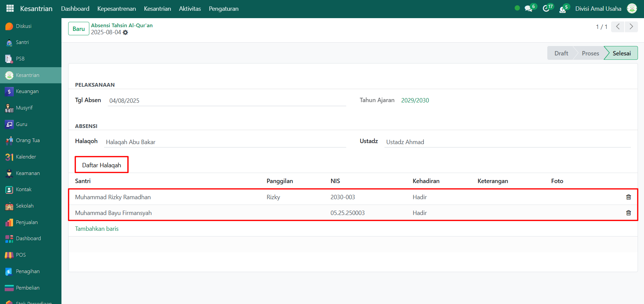Open the Aktivitas menu

pos(190,9)
